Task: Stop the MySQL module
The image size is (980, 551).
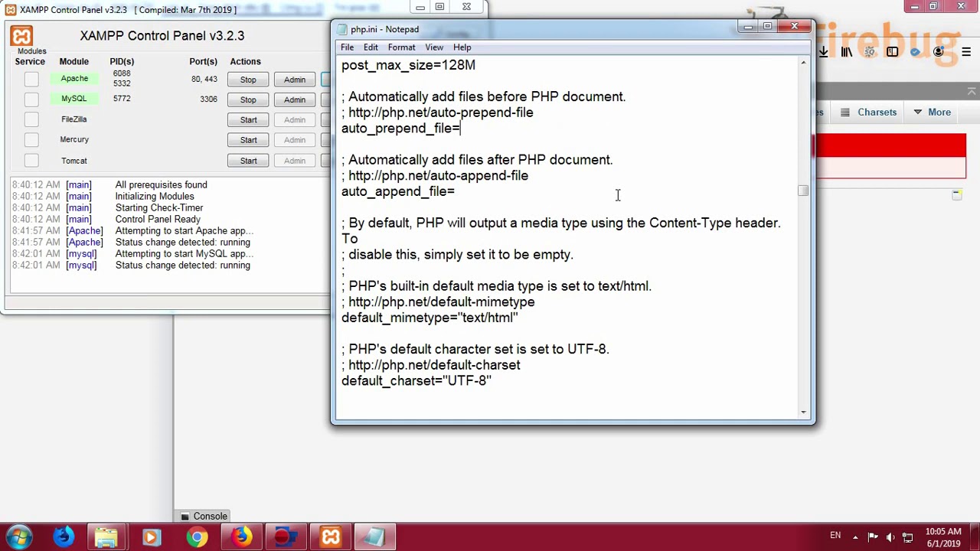Action: [248, 99]
